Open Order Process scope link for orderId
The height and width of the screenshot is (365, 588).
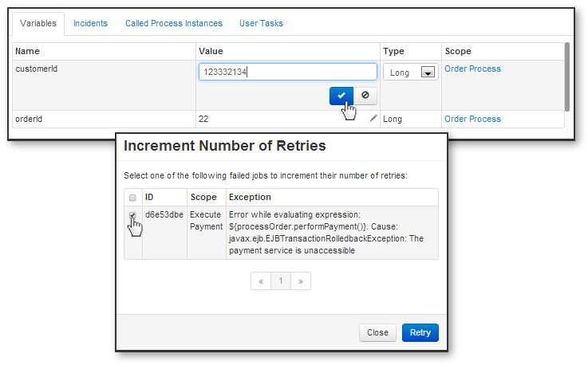point(472,119)
